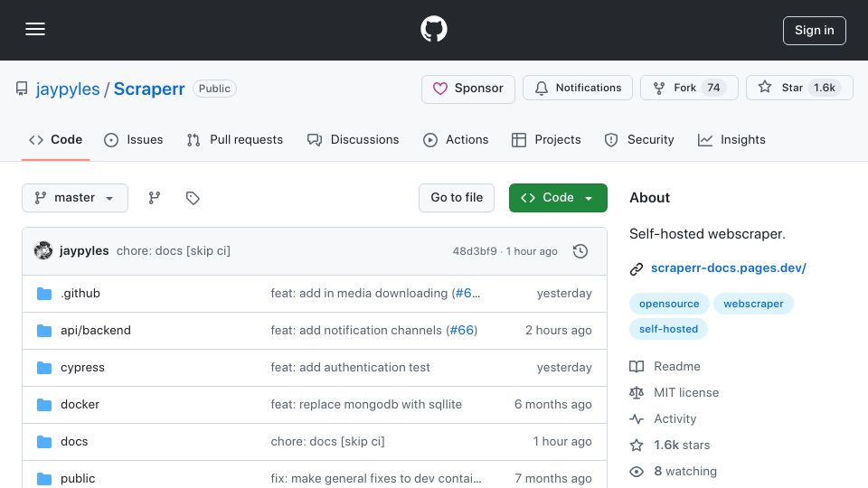Open the Security tab
The width and height of the screenshot is (868, 488).
(x=639, y=140)
